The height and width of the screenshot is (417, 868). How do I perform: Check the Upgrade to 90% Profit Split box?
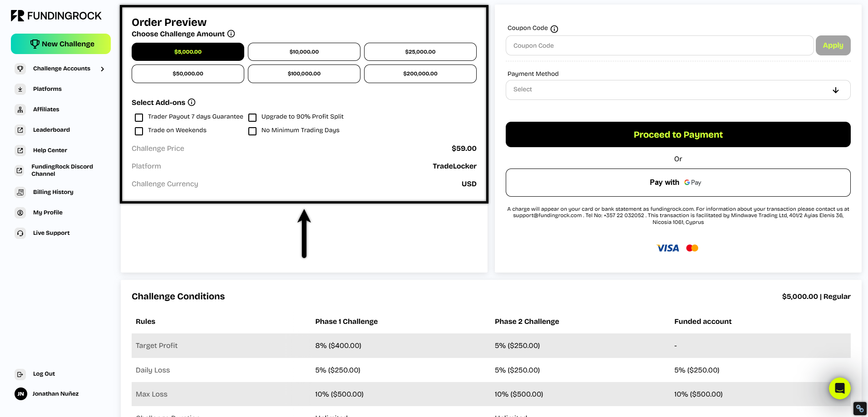pyautogui.click(x=252, y=118)
